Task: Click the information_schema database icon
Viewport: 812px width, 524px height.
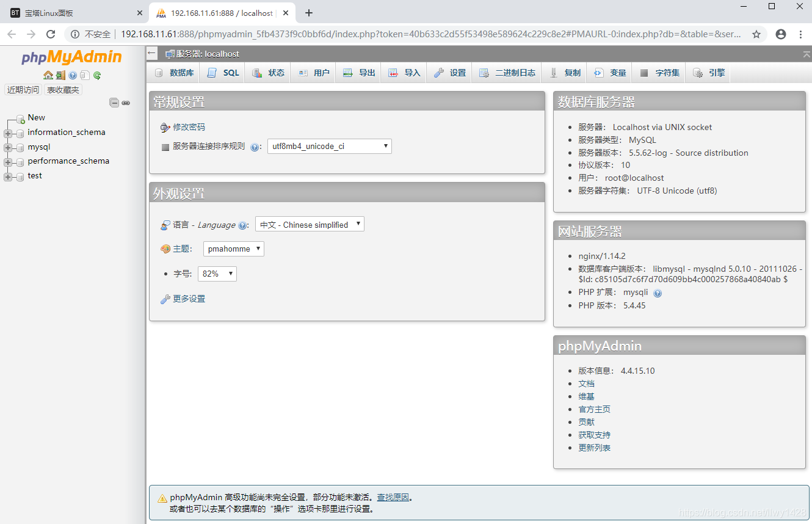Action: point(21,133)
